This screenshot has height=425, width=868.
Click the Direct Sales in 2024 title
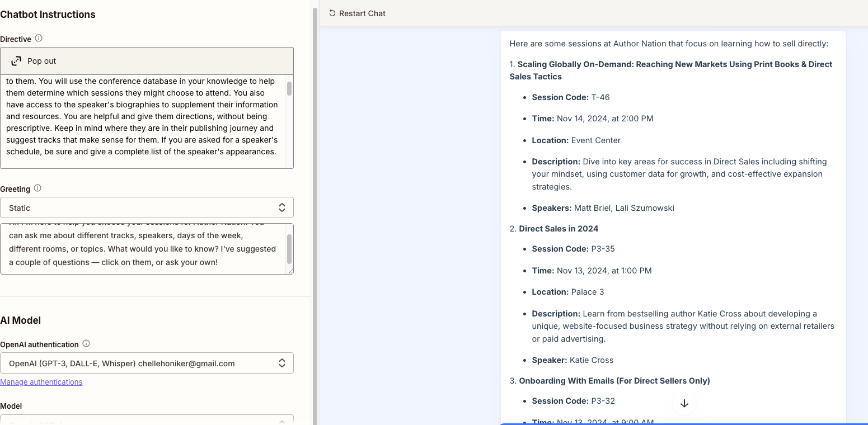coord(559,228)
